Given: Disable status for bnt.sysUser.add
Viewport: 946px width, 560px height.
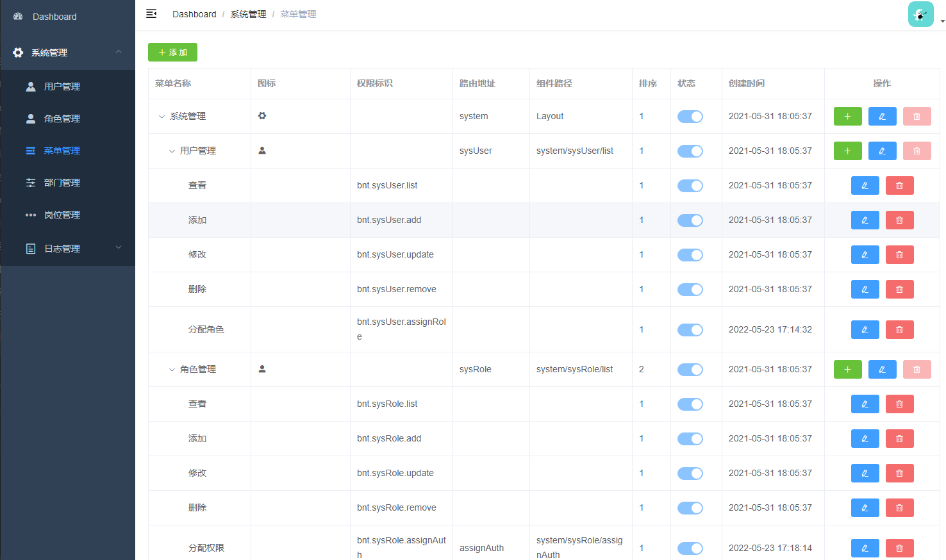Looking at the screenshot, I should click(x=690, y=220).
